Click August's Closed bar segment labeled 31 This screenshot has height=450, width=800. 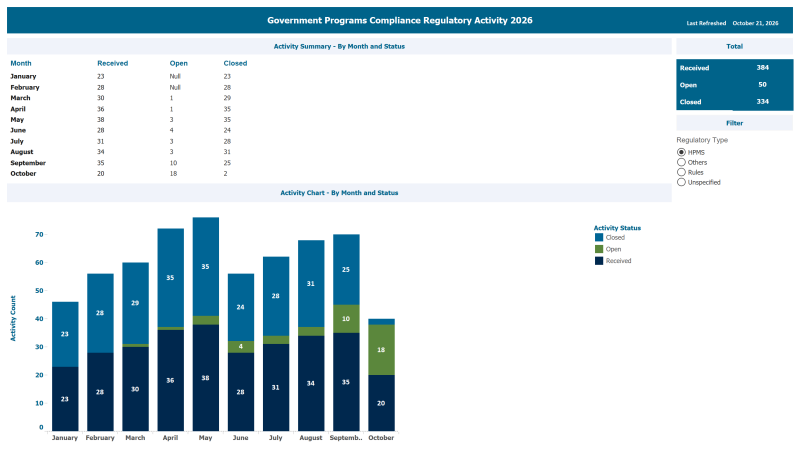(x=311, y=284)
